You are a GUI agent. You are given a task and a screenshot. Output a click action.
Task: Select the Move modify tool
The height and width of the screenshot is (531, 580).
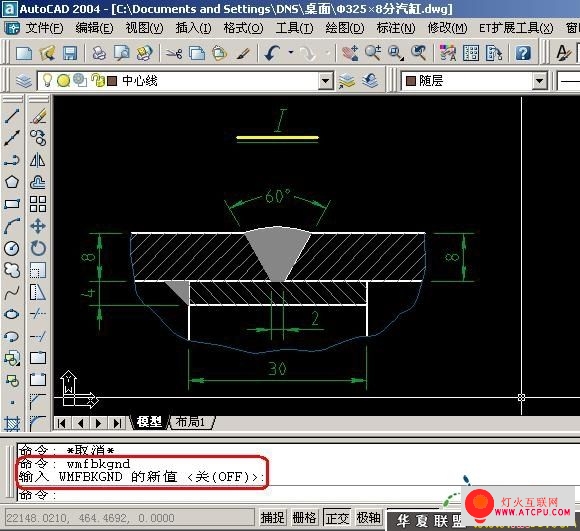[x=38, y=226]
